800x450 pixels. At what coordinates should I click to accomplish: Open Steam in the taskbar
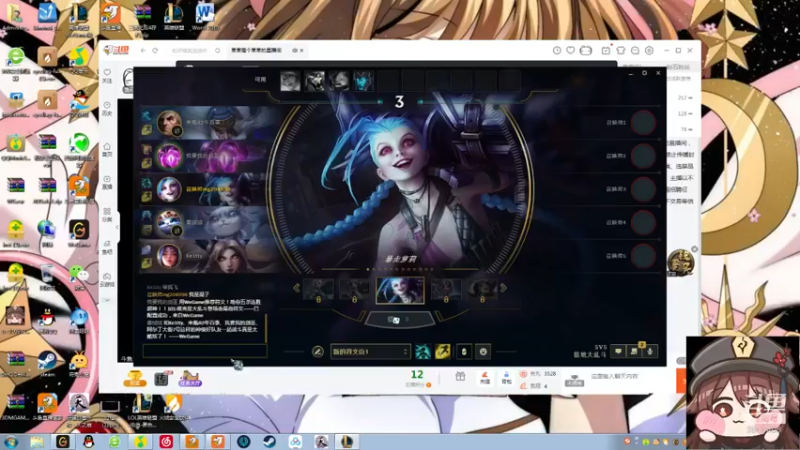269,442
